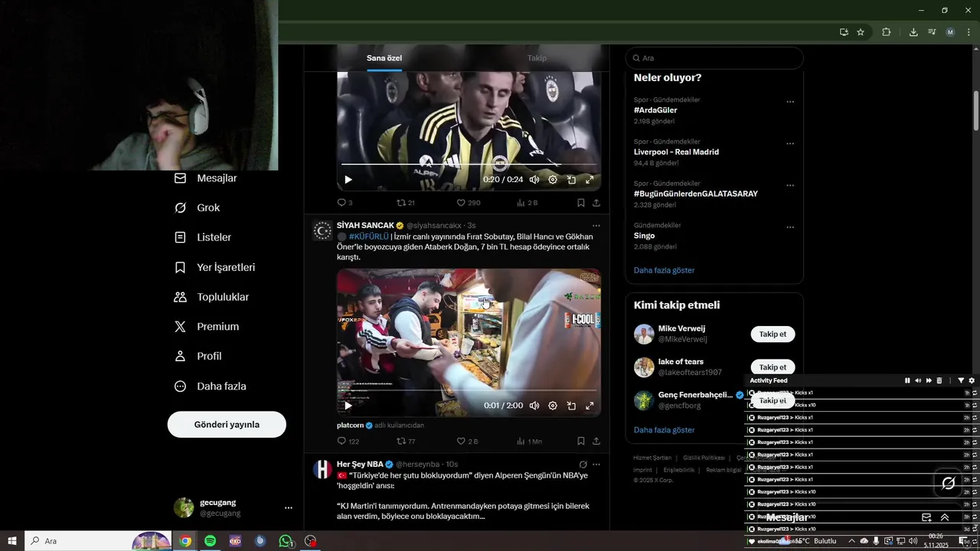Show more trends via Daha fazla göster
Screen dimensions: 980x551
[664, 270]
